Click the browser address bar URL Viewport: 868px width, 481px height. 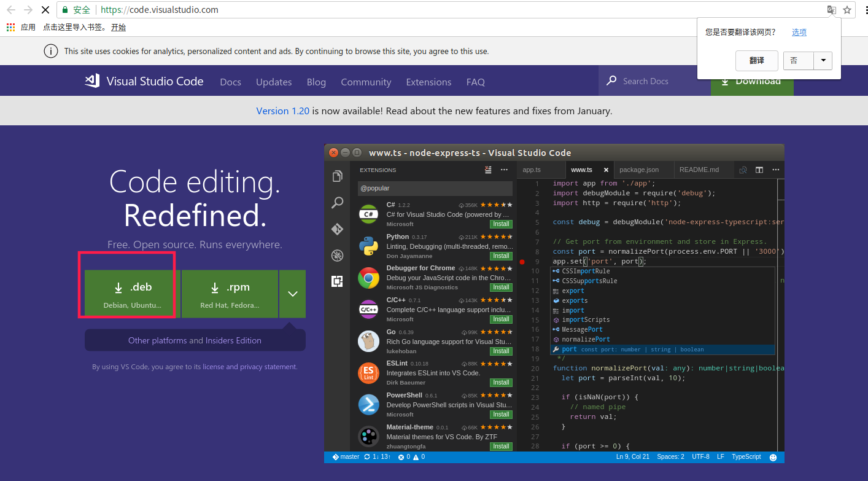pyautogui.click(x=160, y=10)
